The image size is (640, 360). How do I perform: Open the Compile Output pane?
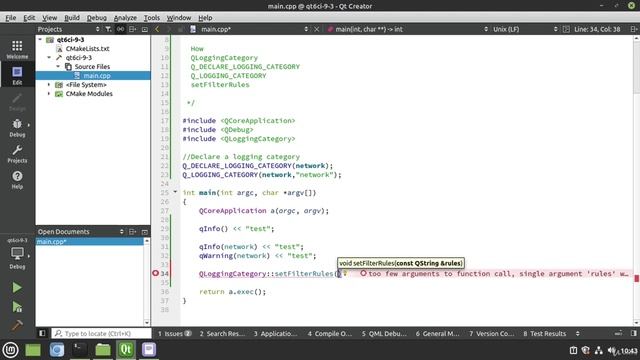(x=329, y=333)
